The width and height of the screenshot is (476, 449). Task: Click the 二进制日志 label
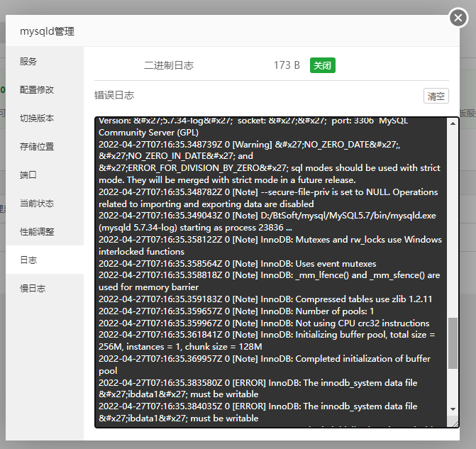click(169, 65)
